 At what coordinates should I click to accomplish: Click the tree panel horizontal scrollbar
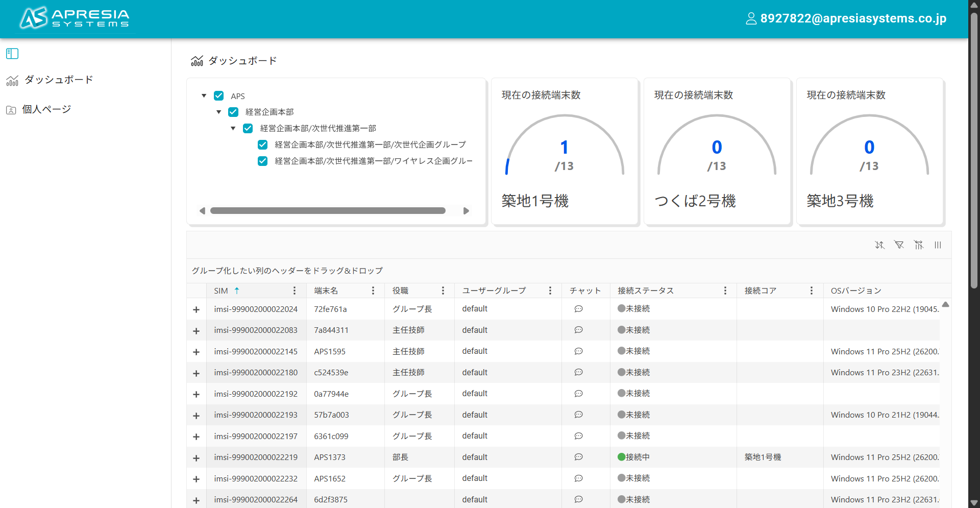tap(328, 211)
